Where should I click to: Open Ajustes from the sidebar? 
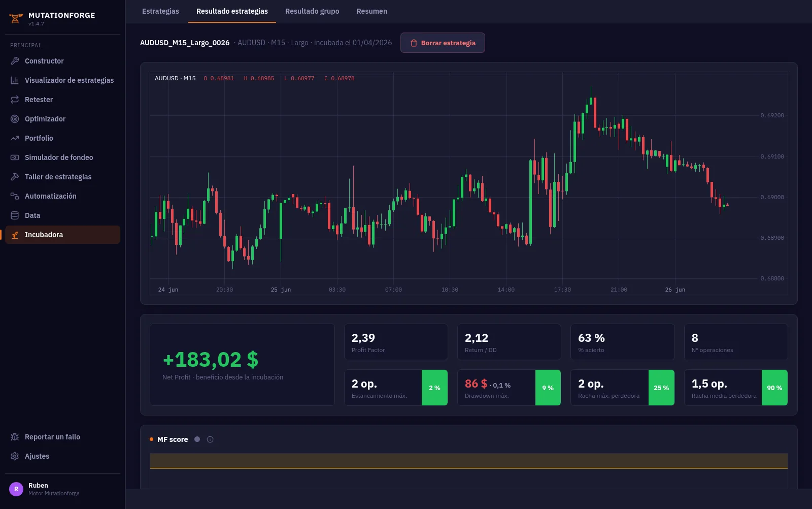pyautogui.click(x=62, y=456)
